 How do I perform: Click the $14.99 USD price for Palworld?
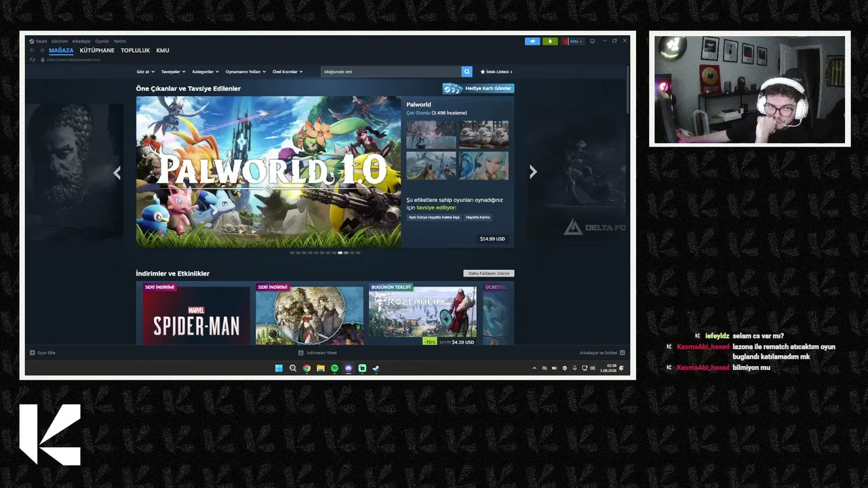[x=492, y=239]
